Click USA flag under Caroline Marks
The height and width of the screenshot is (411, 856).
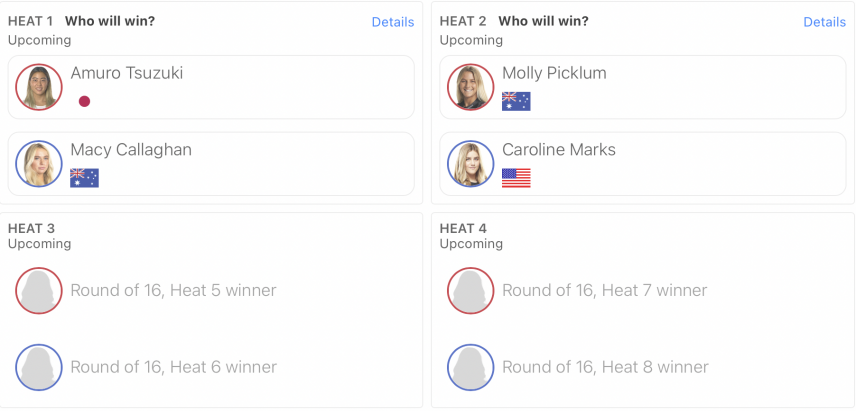[516, 178]
